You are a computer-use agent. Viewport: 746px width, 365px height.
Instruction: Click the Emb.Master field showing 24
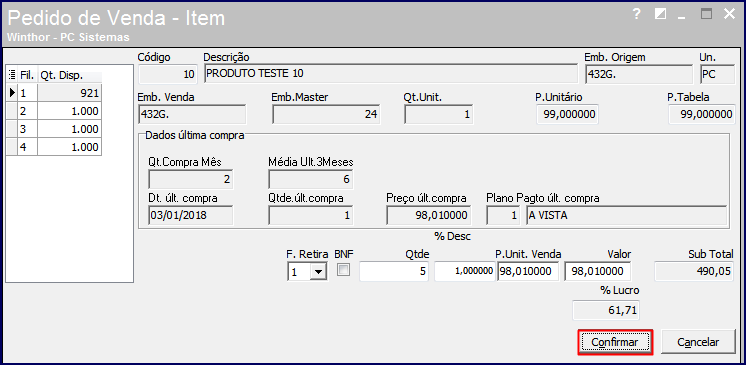tap(326, 114)
